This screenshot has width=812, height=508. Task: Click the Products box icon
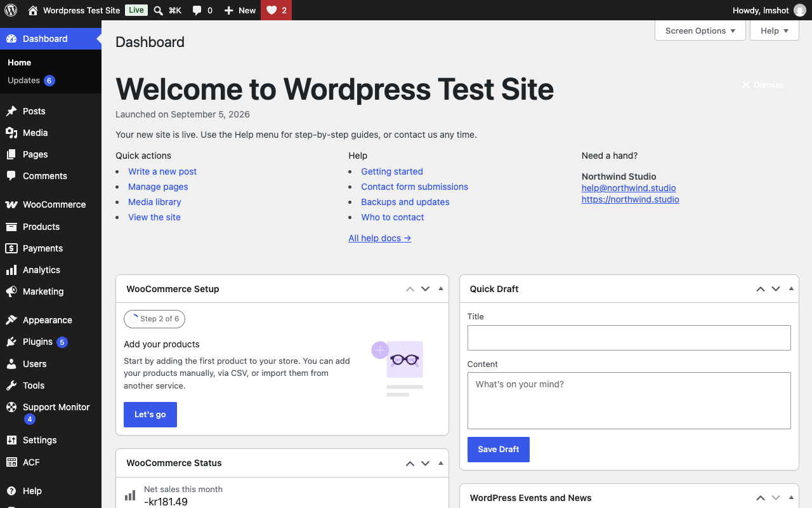11,227
